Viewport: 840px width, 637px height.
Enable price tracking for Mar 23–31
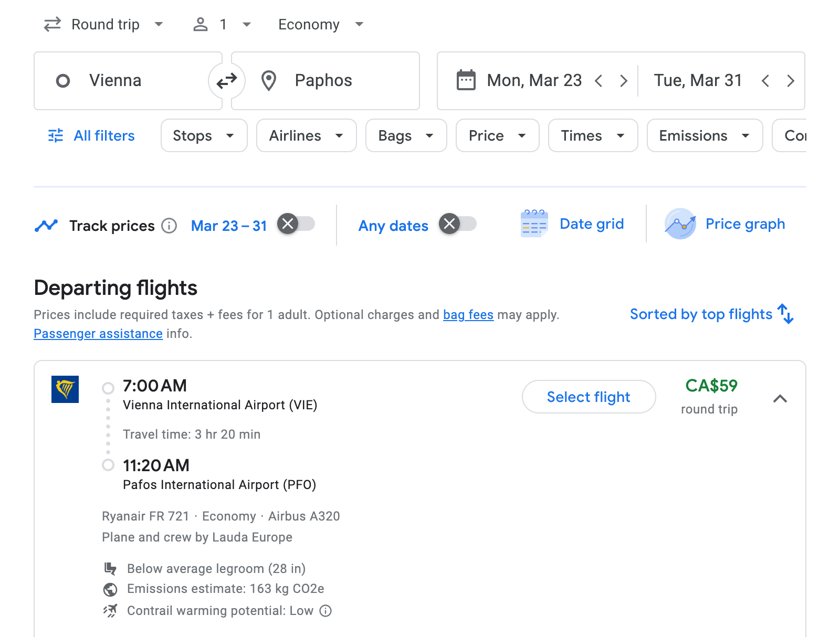click(303, 224)
